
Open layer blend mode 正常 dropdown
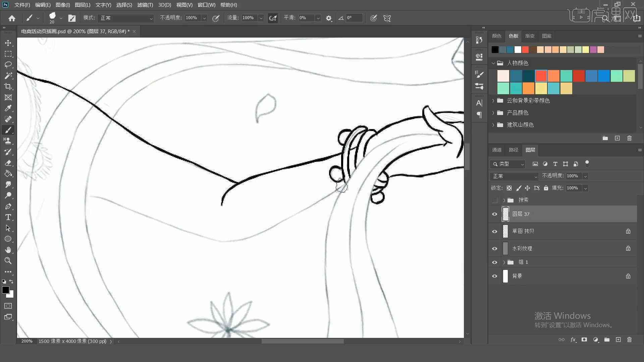[x=514, y=176]
